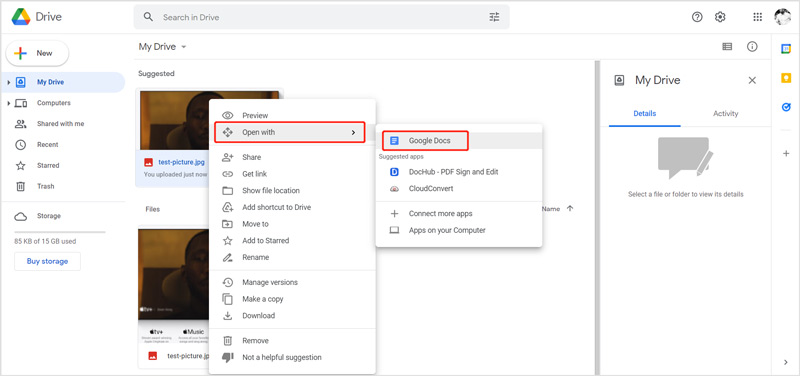The width and height of the screenshot is (800, 376).
Task: Click the New button
Action: [x=37, y=53]
